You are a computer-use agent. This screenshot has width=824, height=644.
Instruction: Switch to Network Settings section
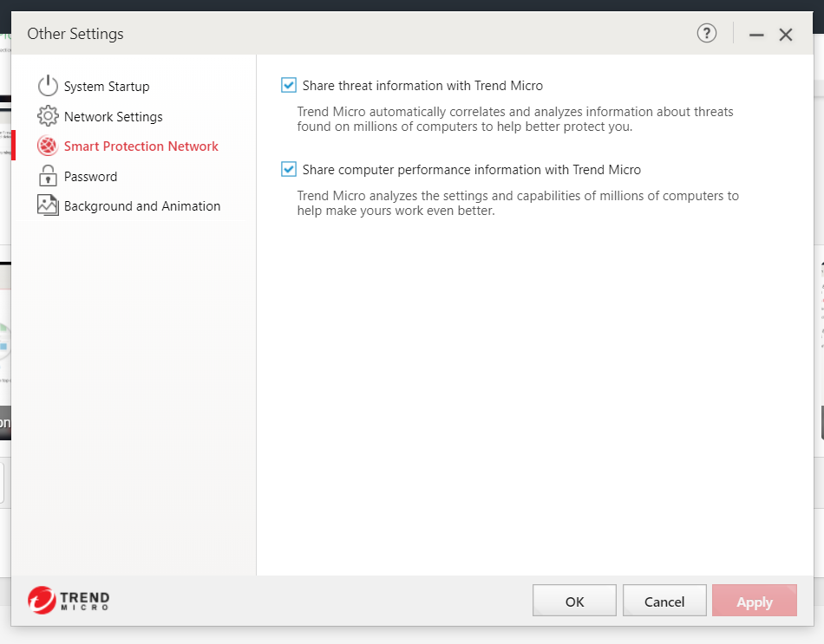pyautogui.click(x=114, y=116)
